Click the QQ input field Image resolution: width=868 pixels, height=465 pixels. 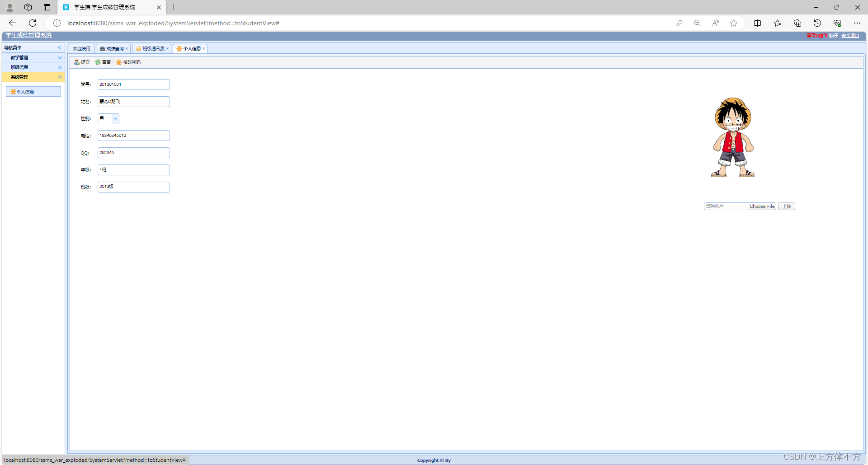tap(134, 153)
